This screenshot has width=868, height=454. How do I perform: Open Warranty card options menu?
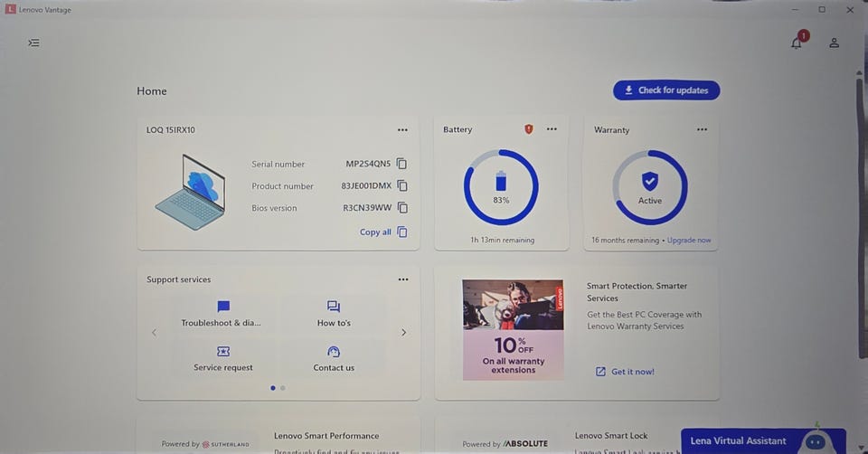tap(702, 129)
